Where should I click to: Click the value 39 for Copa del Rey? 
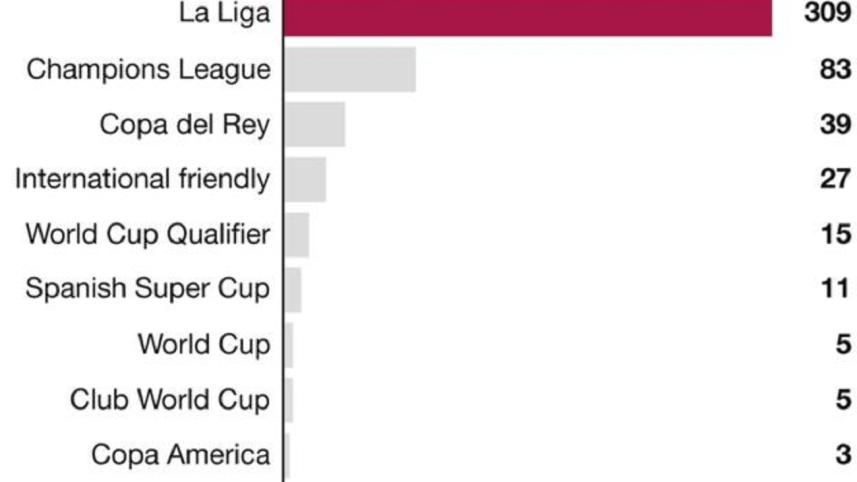point(834,125)
